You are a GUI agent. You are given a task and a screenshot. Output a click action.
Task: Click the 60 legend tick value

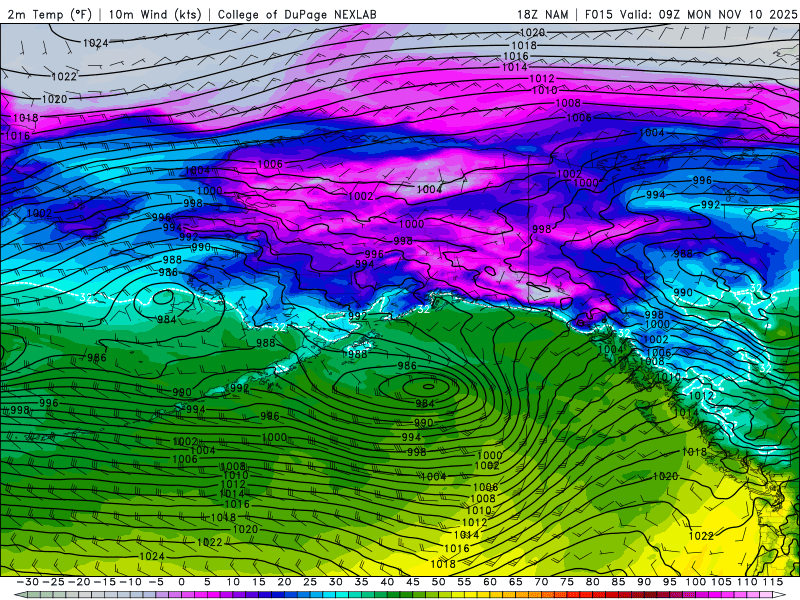490,582
